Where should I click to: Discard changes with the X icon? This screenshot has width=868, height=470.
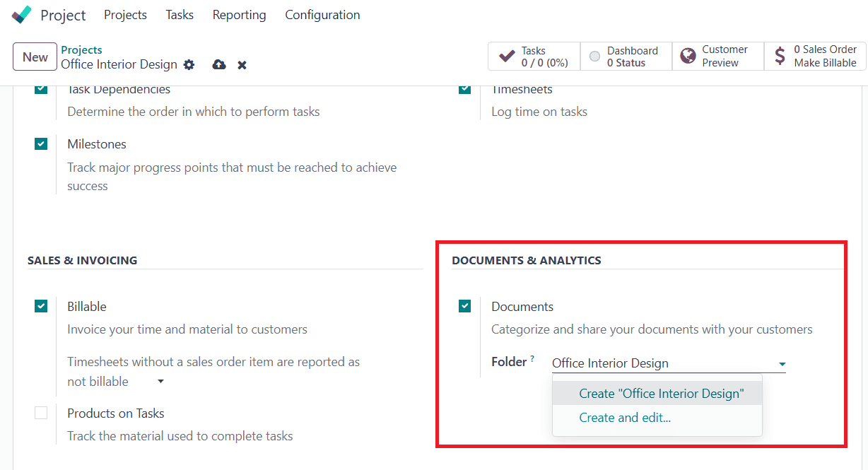pos(242,65)
